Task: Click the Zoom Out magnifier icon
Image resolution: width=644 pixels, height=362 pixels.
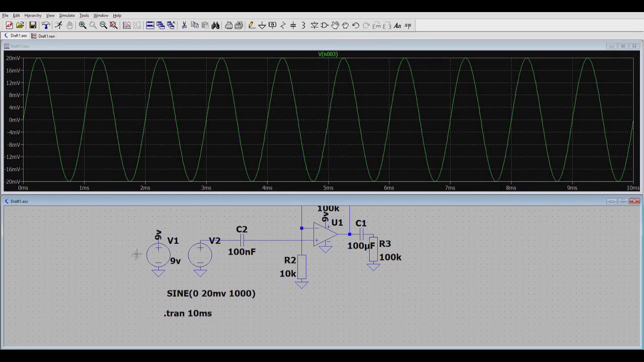Action: pyautogui.click(x=103, y=25)
